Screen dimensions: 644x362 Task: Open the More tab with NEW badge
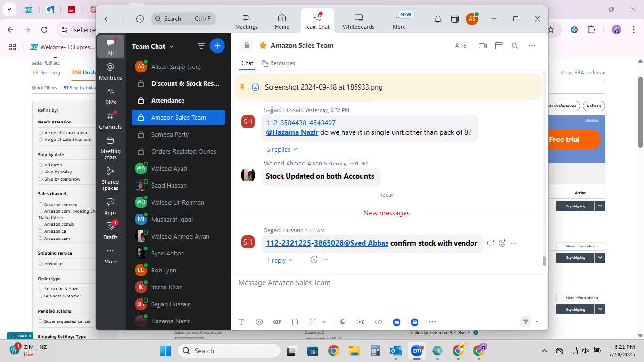[x=399, y=22]
